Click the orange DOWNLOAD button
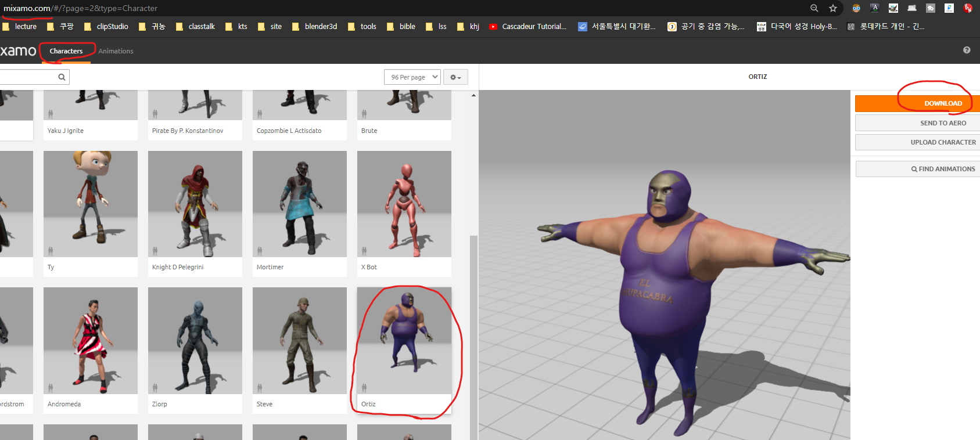 pyautogui.click(x=917, y=103)
